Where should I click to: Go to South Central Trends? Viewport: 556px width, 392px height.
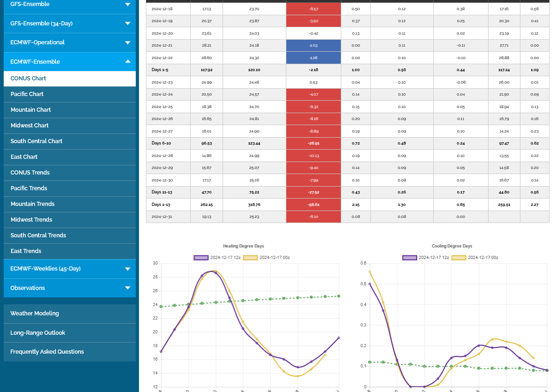click(38, 235)
